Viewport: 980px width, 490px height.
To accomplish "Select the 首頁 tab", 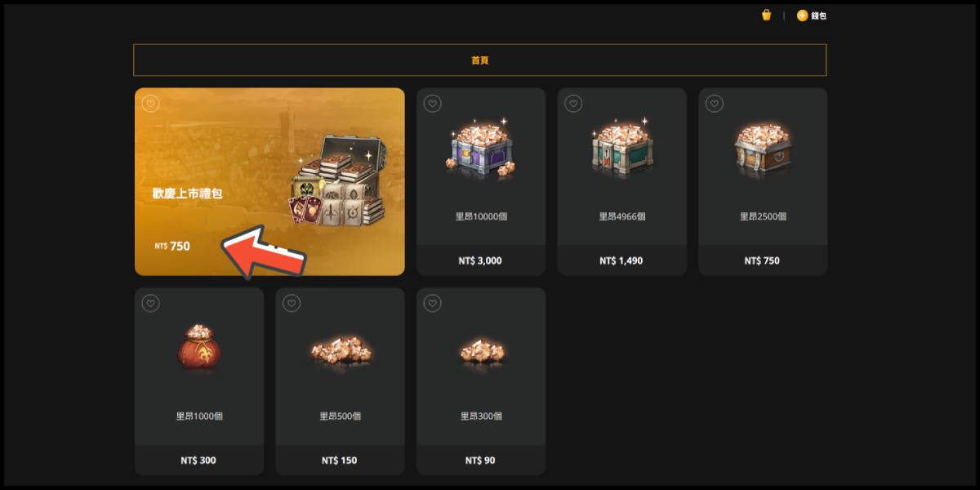I will pyautogui.click(x=480, y=60).
